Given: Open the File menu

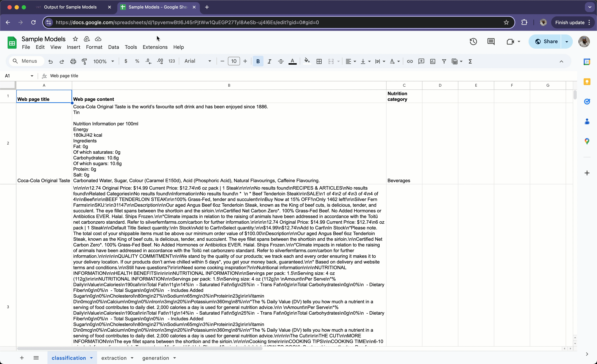Looking at the screenshot, I should tap(26, 47).
